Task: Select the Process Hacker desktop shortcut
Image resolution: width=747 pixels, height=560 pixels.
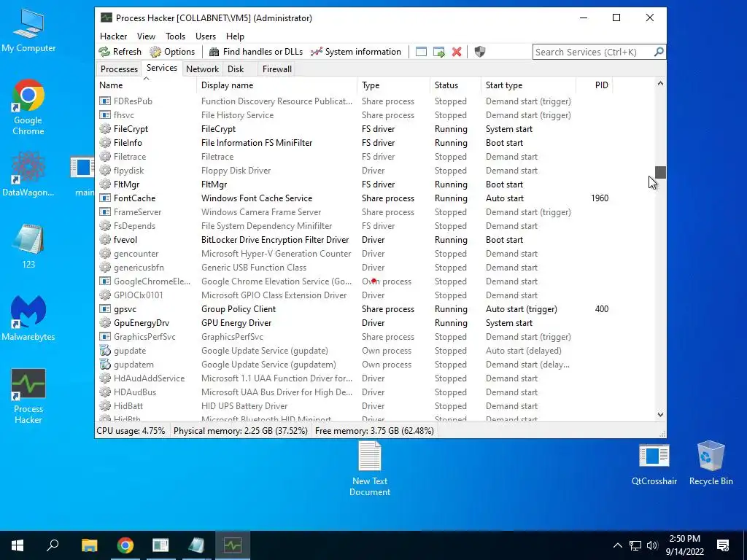Action: (x=28, y=396)
